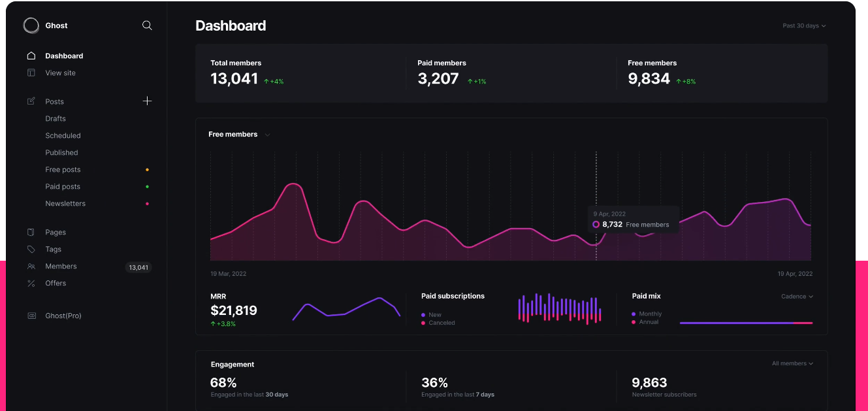
Task: Click the Dashboard home icon
Action: click(x=31, y=56)
